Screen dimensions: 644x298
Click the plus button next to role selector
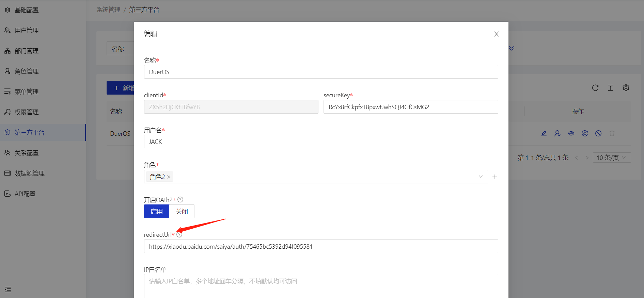(494, 177)
